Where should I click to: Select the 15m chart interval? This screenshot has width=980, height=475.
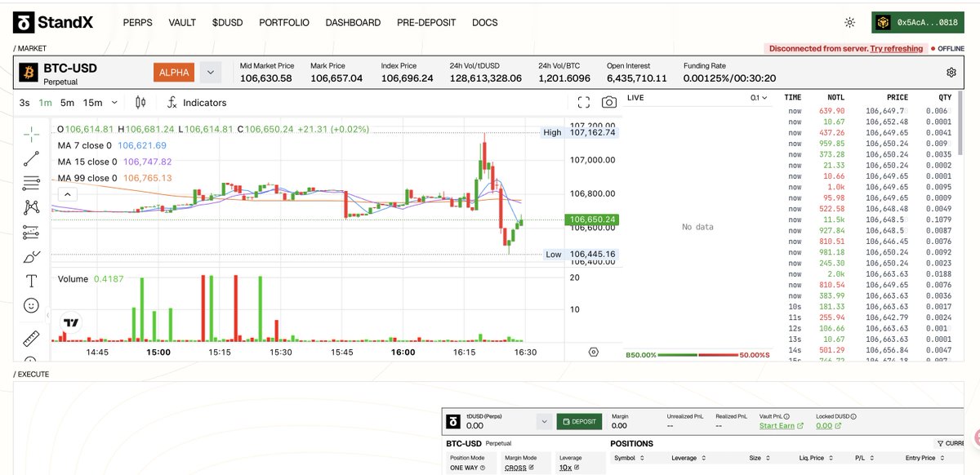coord(93,103)
